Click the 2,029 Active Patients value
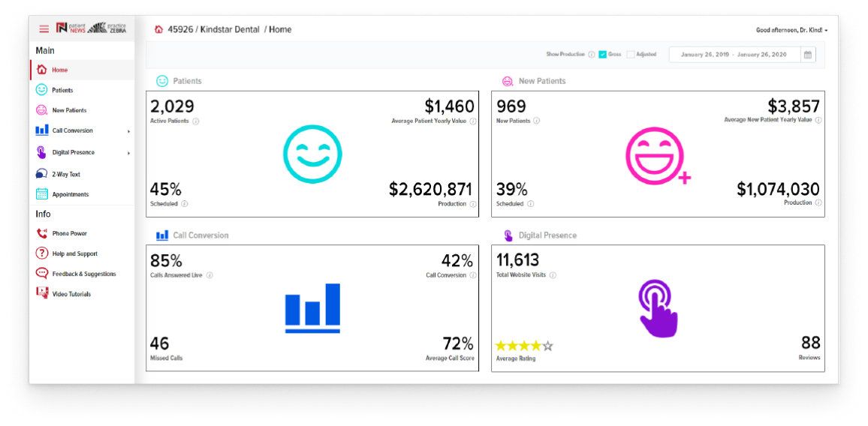Image resolution: width=868 pixels, height=426 pixels. 172,106
